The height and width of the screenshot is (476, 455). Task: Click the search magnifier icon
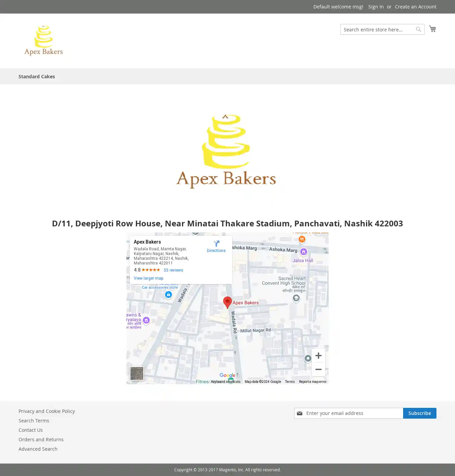(x=418, y=29)
